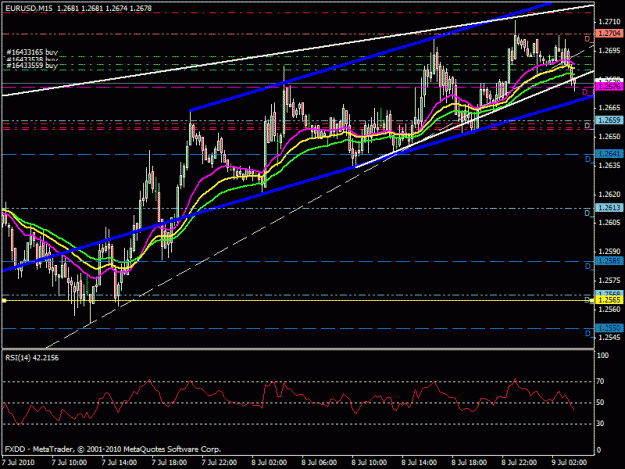Click the yellow 1.2565 price tag

coord(609,300)
